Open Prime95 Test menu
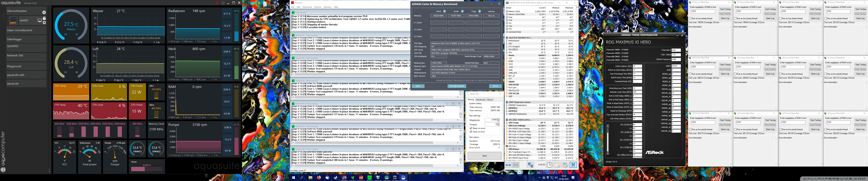The width and height of the screenshot is (868, 181). coord(293,7)
